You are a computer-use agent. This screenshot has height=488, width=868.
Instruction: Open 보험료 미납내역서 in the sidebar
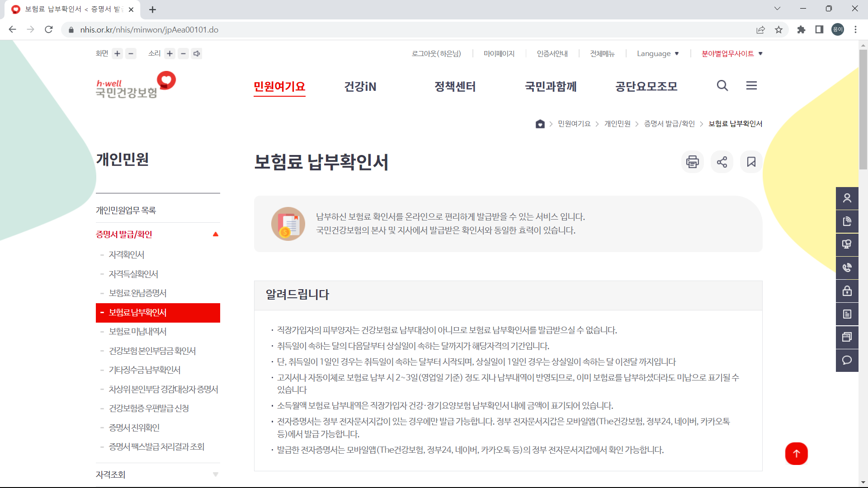[137, 332]
